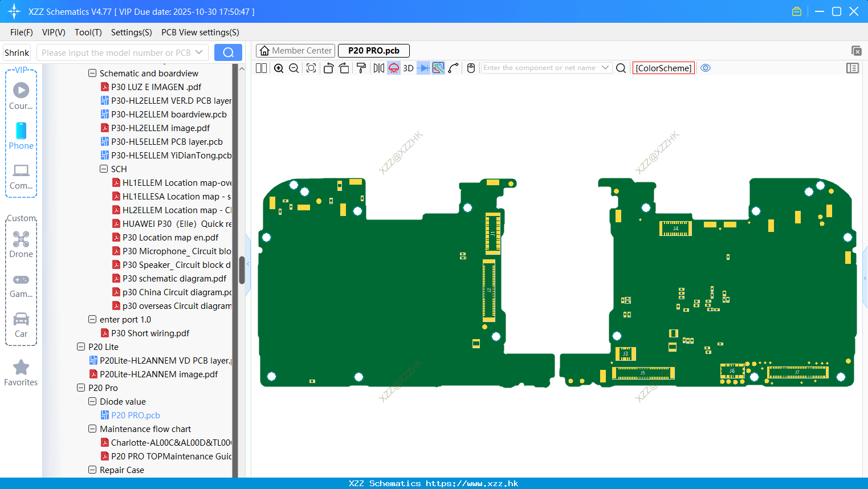Select the Computer category icon
This screenshot has width=868, height=489.
tap(21, 176)
